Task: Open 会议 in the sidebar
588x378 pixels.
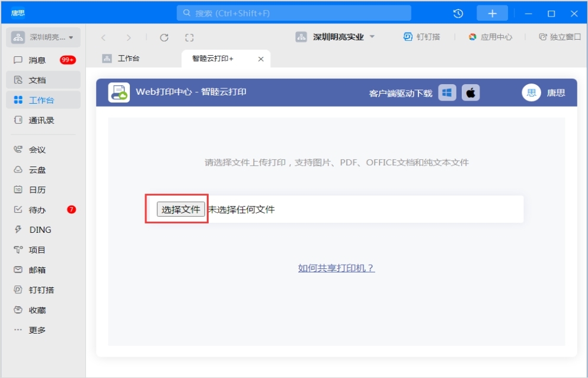Action: [x=43, y=150]
